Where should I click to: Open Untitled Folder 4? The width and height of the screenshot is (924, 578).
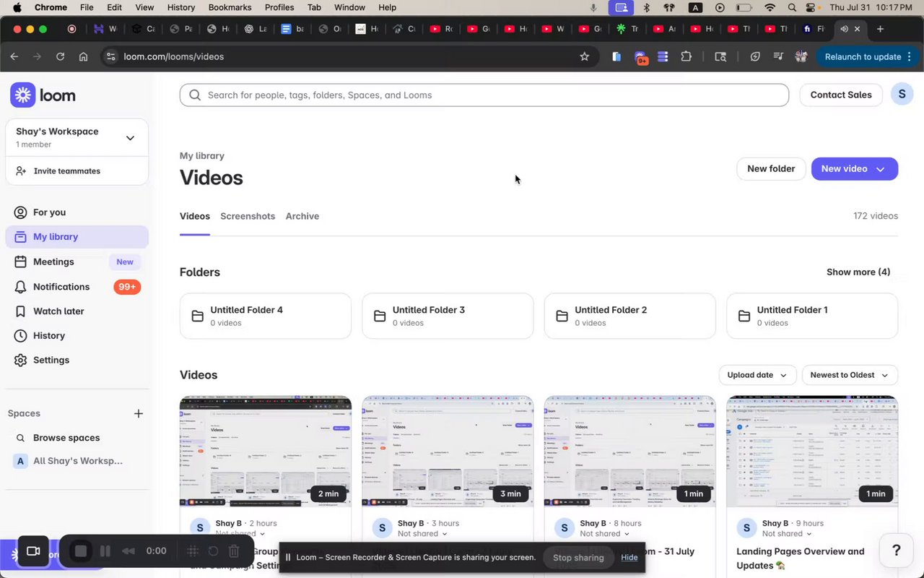tap(266, 316)
